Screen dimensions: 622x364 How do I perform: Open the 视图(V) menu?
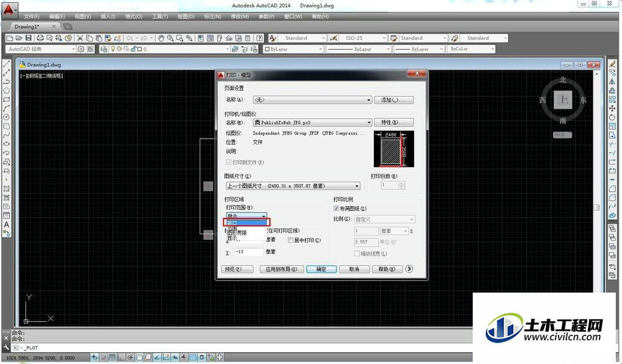tap(83, 17)
